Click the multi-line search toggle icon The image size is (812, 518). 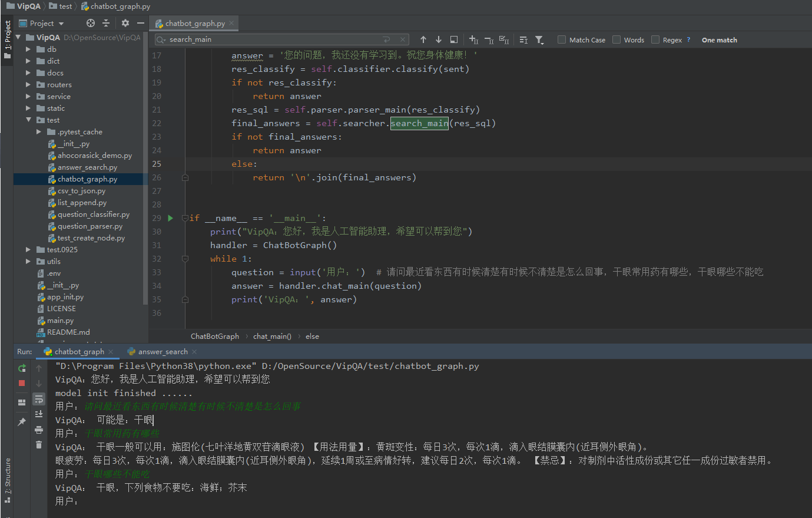click(523, 39)
